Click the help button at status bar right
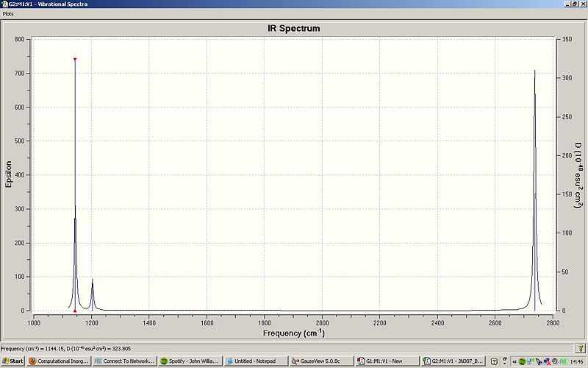 580,348
